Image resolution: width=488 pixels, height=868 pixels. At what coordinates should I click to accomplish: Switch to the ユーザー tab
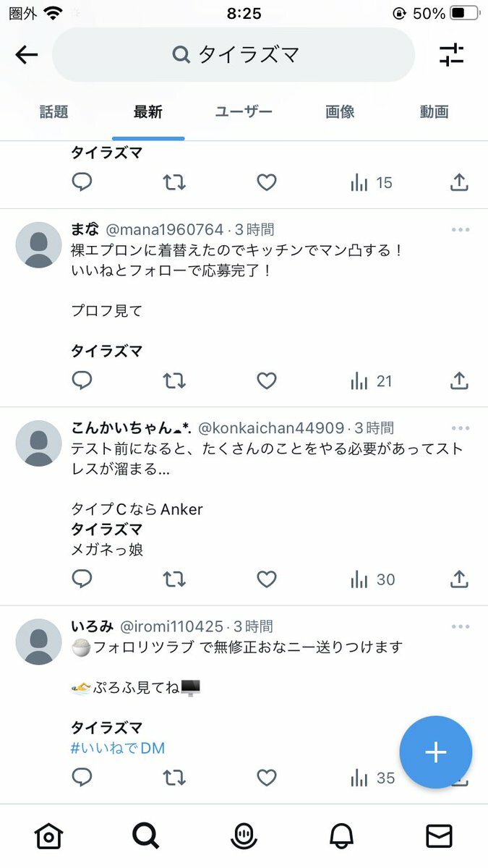pos(244,112)
